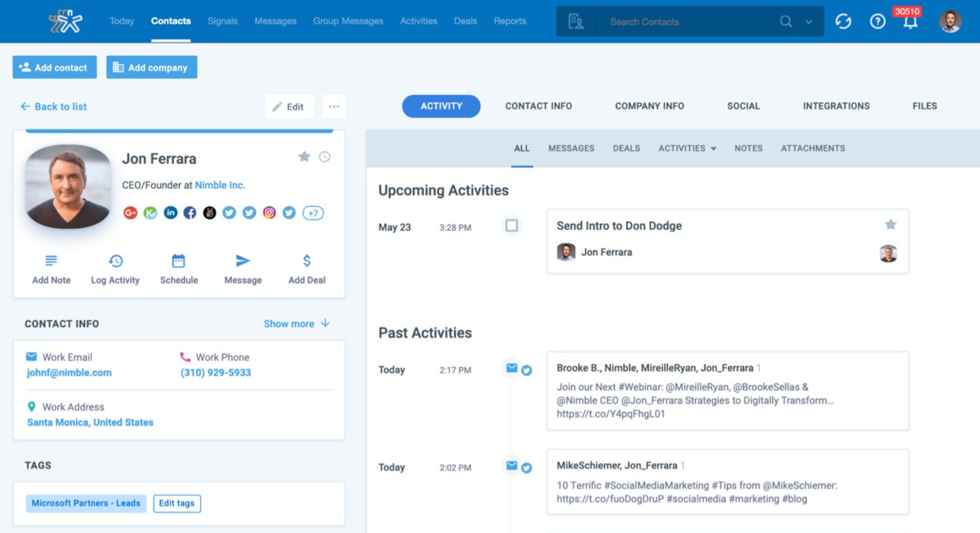The height and width of the screenshot is (533, 980).
Task: Open Santa Monica, United States address link
Action: tap(90, 422)
